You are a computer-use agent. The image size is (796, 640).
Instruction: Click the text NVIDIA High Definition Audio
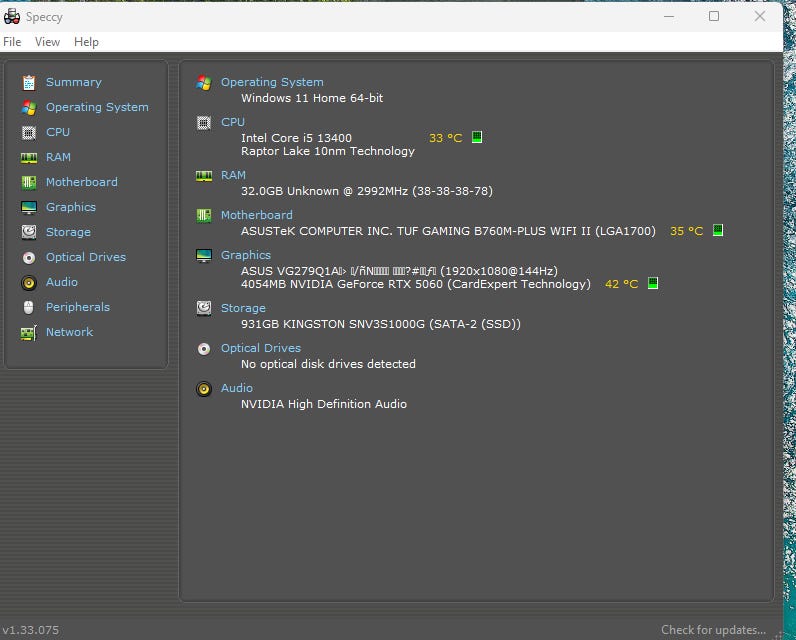(x=324, y=405)
